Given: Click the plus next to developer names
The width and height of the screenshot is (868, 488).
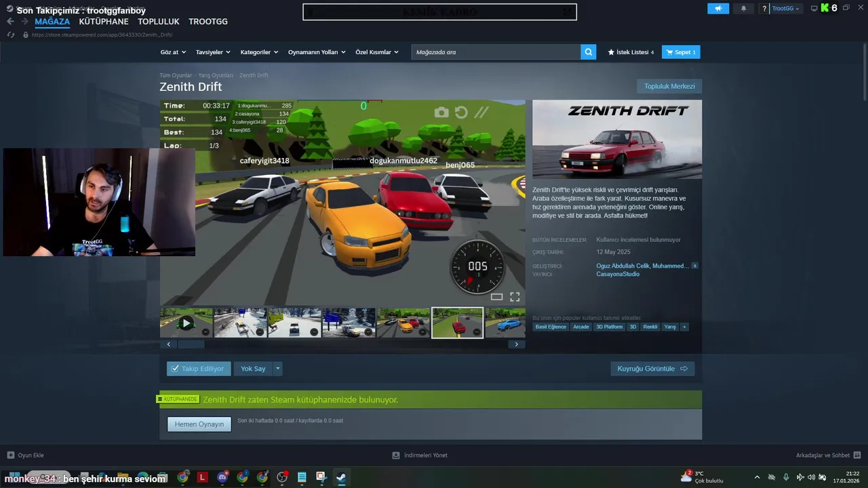Looking at the screenshot, I should tap(694, 266).
